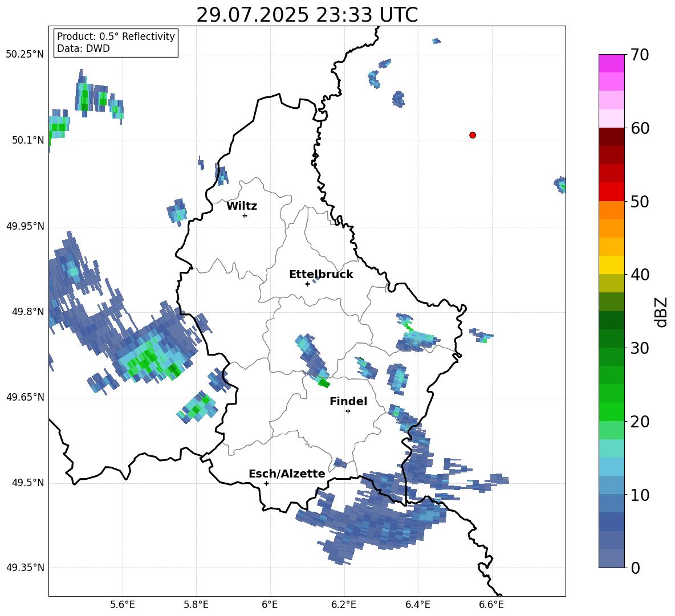Screen dimensions: 675x616
Task: Select the Esch/Alzette city label
Action: (287, 474)
